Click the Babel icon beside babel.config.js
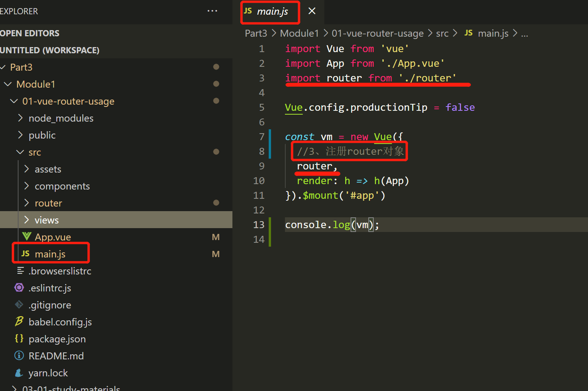The image size is (588, 391). tap(19, 321)
